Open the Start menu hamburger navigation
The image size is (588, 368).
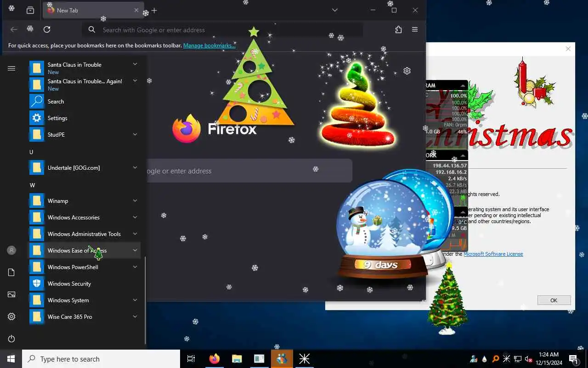pos(11,69)
